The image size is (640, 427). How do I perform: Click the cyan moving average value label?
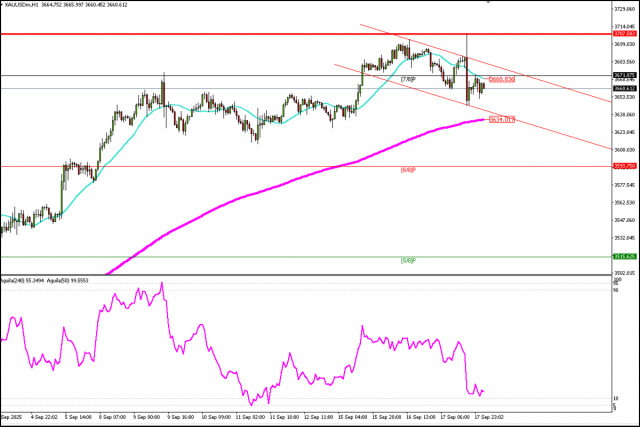(502, 79)
